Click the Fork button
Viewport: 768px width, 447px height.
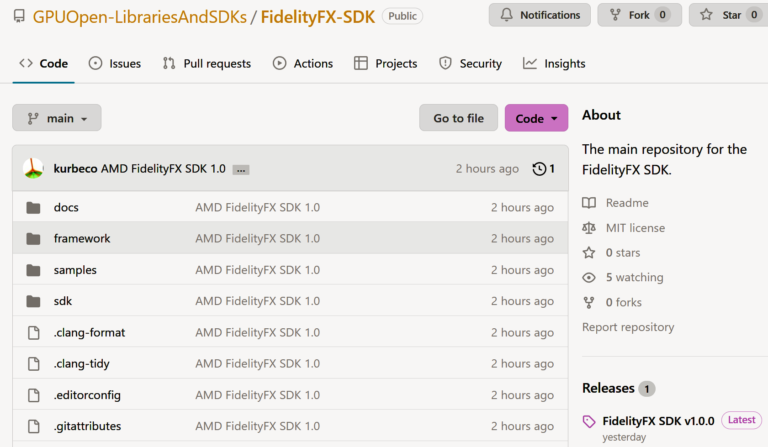(639, 15)
